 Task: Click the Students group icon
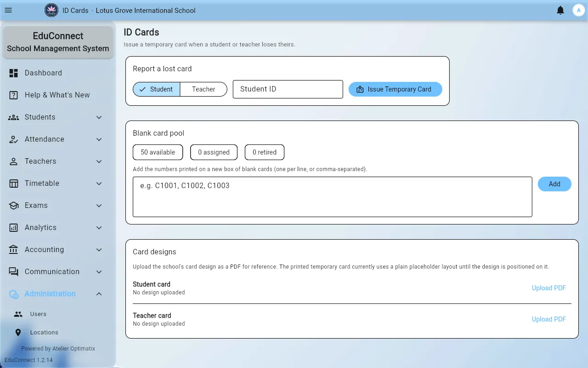pos(14,117)
